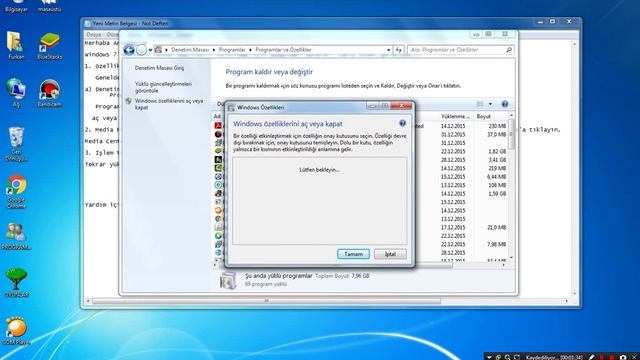The image size is (640, 360).
Task: Click the pencil draw icon on recorder bar
Action: coord(592,357)
